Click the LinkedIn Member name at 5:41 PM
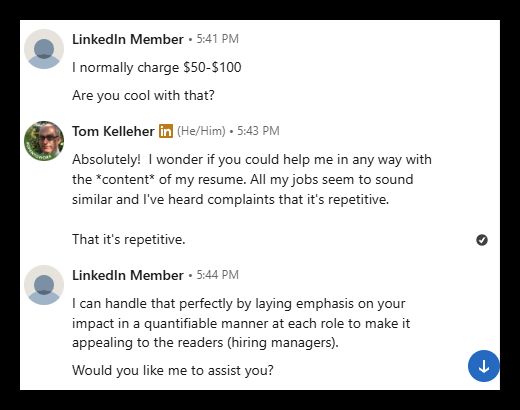This screenshot has height=410, width=520. 128,39
